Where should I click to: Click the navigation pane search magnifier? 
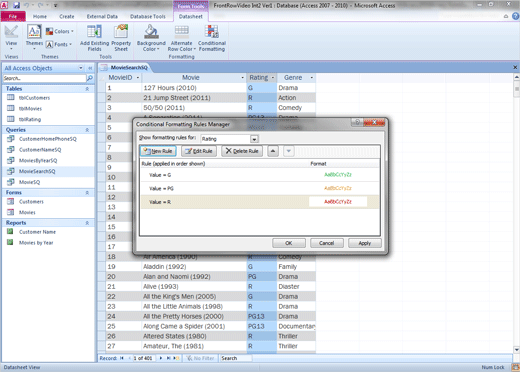click(x=90, y=78)
